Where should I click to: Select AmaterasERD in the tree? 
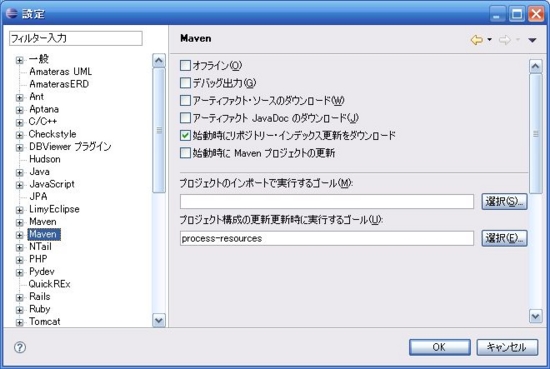(59, 84)
